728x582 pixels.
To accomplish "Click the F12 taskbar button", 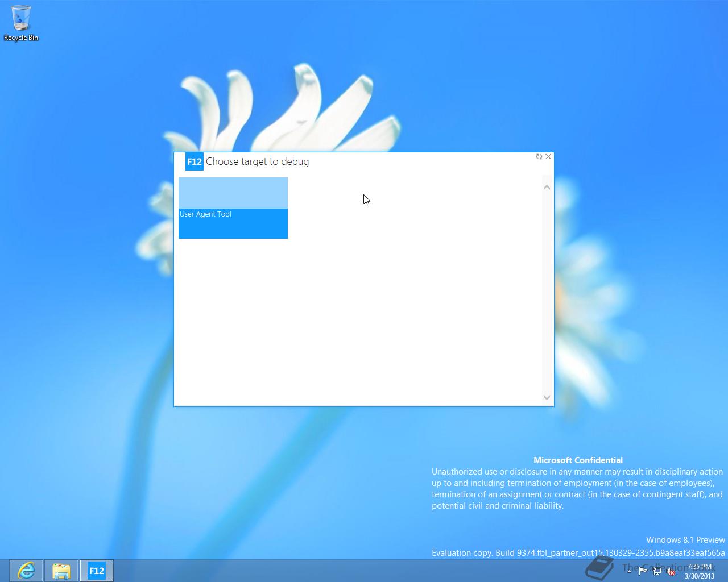I will click(97, 571).
